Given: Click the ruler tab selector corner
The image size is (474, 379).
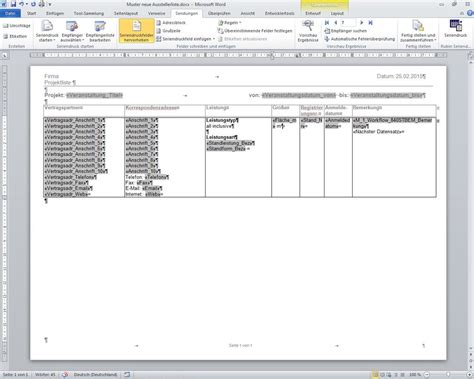Looking at the screenshot, I should [x=4, y=55].
